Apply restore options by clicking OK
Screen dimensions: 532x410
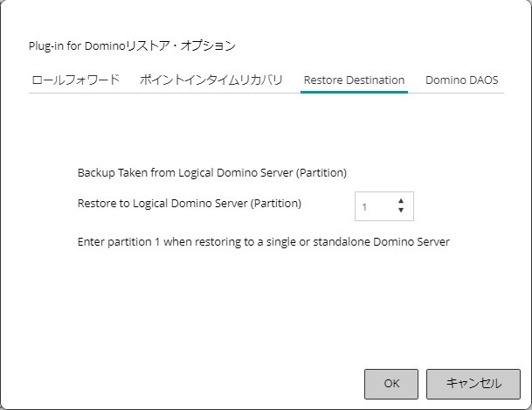391,384
